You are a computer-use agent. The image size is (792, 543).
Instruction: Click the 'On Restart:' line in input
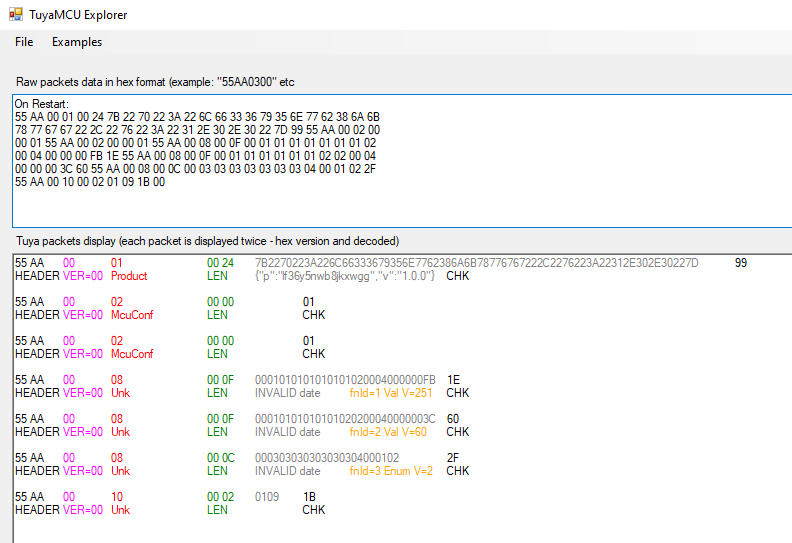click(41, 104)
